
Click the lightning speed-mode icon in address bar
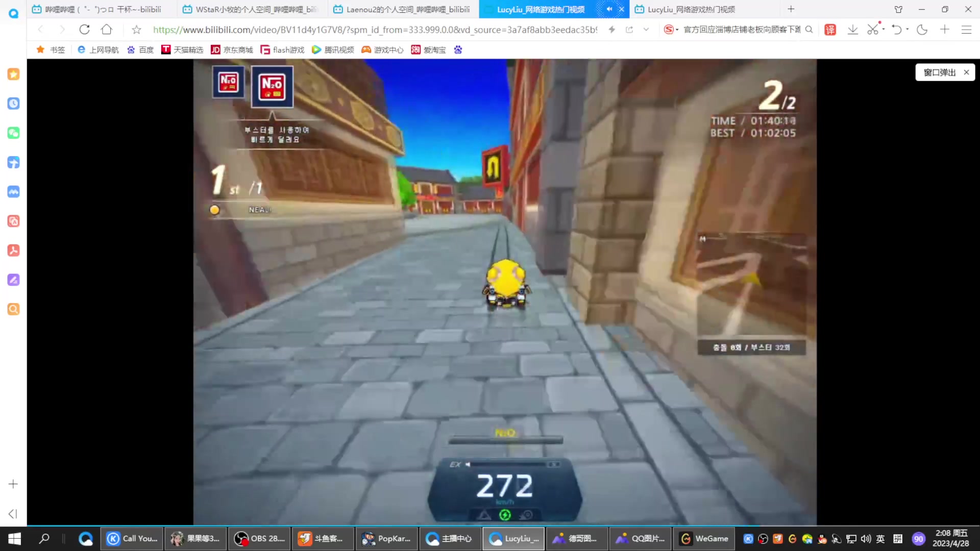point(611,30)
